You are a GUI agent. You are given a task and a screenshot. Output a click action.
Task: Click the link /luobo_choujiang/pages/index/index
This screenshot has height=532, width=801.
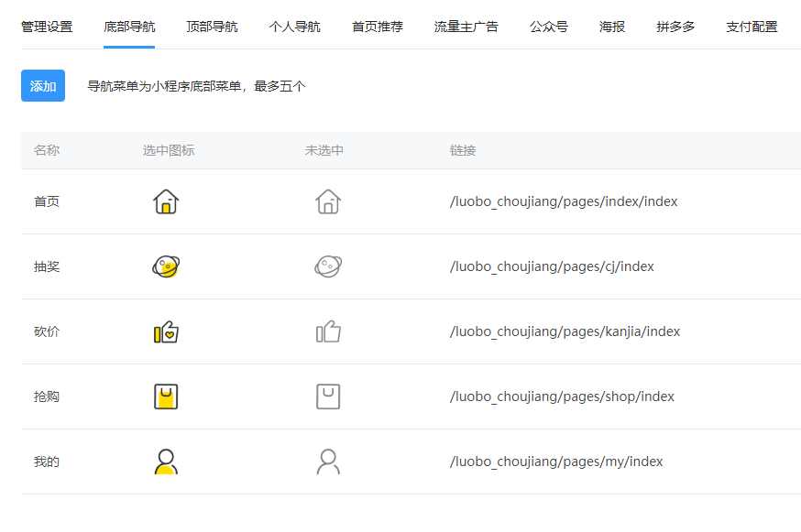(x=564, y=201)
